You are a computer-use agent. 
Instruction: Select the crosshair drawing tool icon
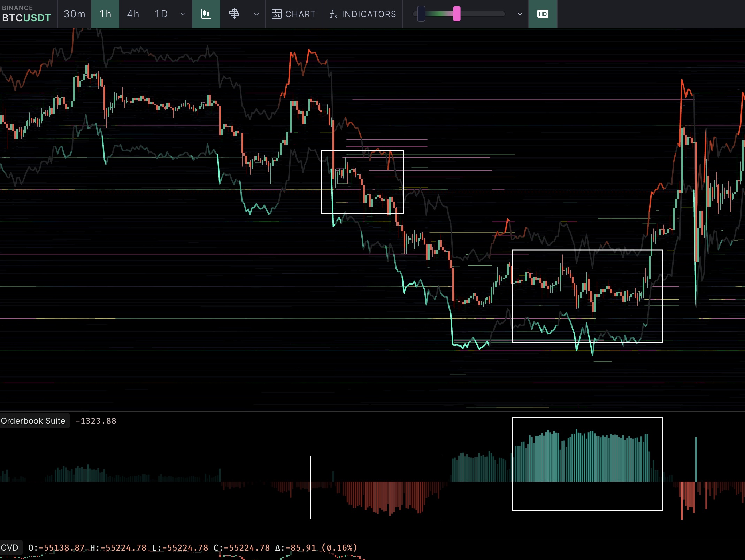click(234, 14)
